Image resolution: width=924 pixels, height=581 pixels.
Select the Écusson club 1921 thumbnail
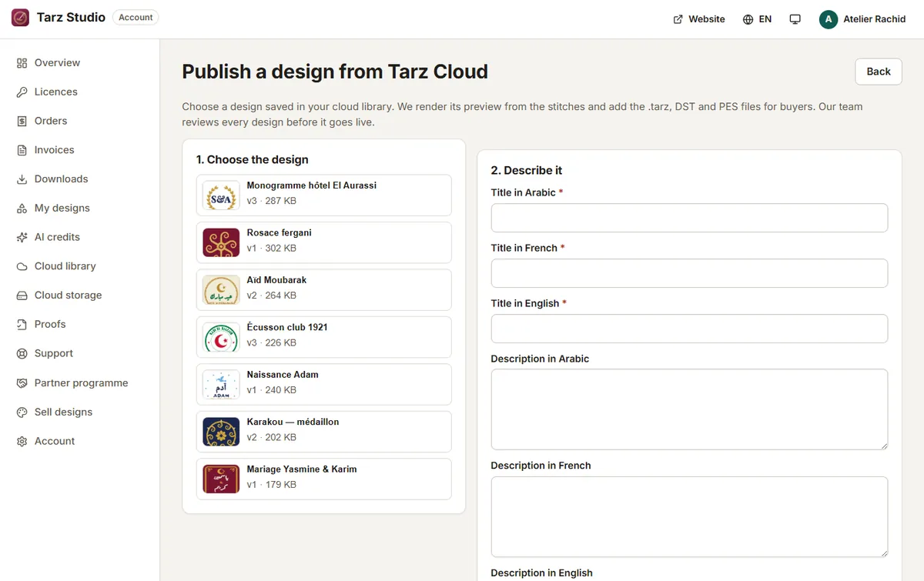click(x=221, y=337)
